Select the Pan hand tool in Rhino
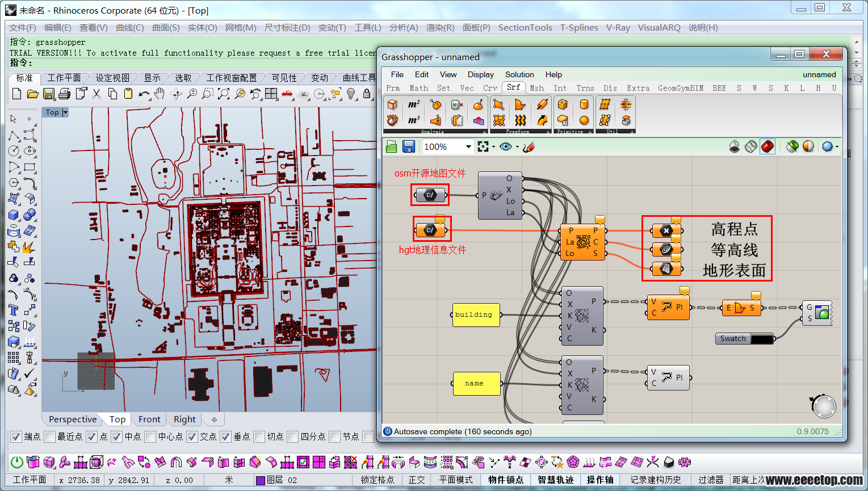Image resolution: width=868 pixels, height=491 pixels. (160, 94)
